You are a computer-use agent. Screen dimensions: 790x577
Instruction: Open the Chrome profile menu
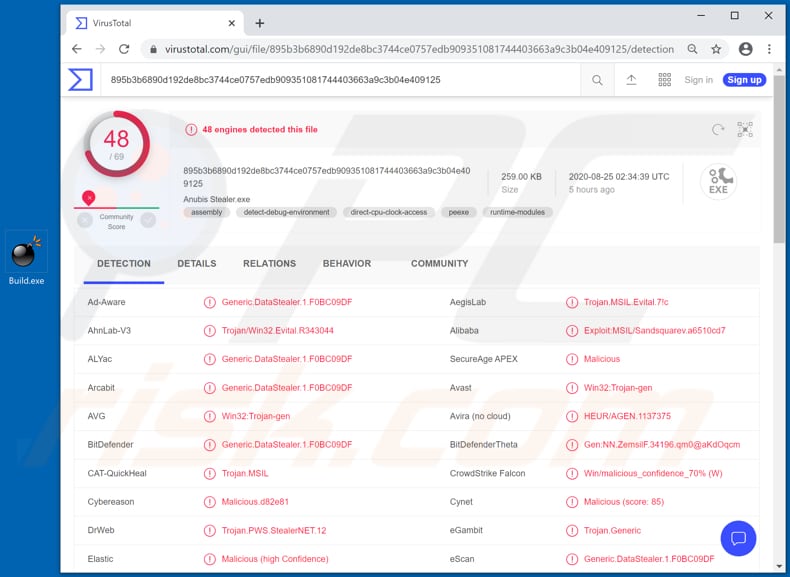745,49
